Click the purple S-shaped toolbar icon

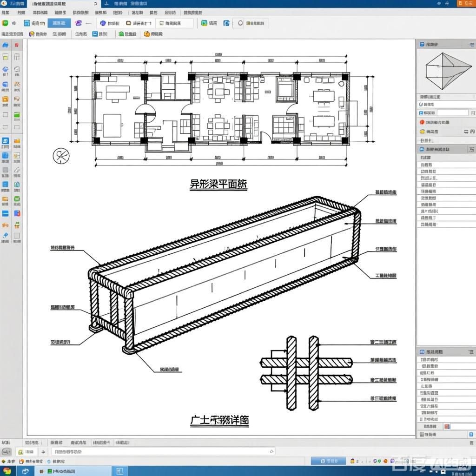click(78, 23)
